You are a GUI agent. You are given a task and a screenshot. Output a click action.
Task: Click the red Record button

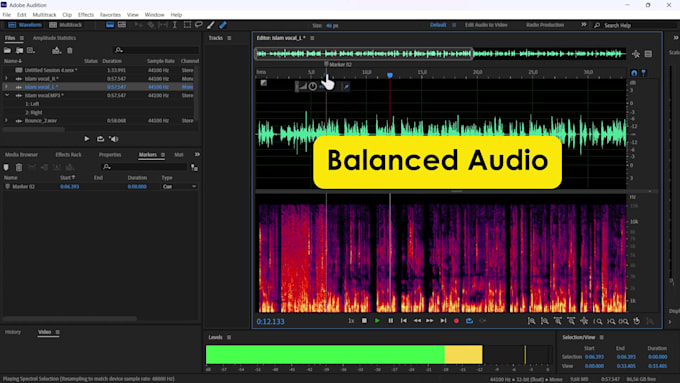pos(456,321)
